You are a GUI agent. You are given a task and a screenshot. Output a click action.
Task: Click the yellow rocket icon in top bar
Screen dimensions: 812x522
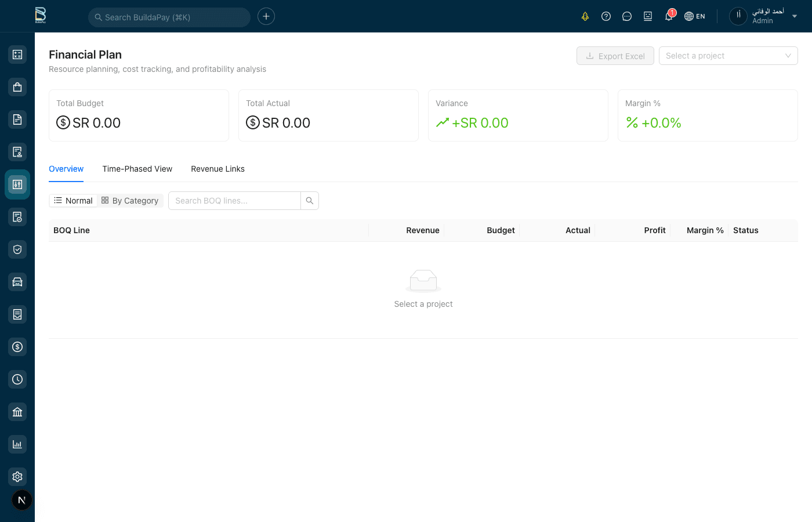(585, 16)
